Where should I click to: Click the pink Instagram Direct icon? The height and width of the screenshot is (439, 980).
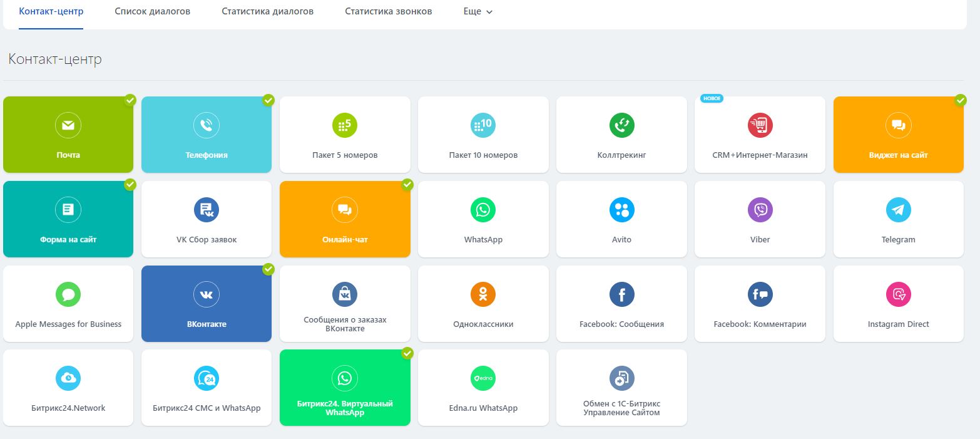coord(899,294)
